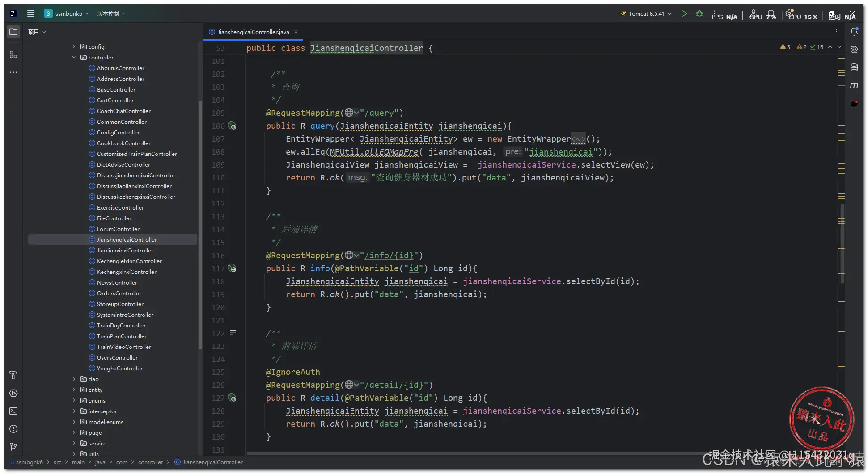This screenshot has height=474, width=868.
Task: Click the project tree vertical scrollbar
Action: pyautogui.click(x=200, y=225)
